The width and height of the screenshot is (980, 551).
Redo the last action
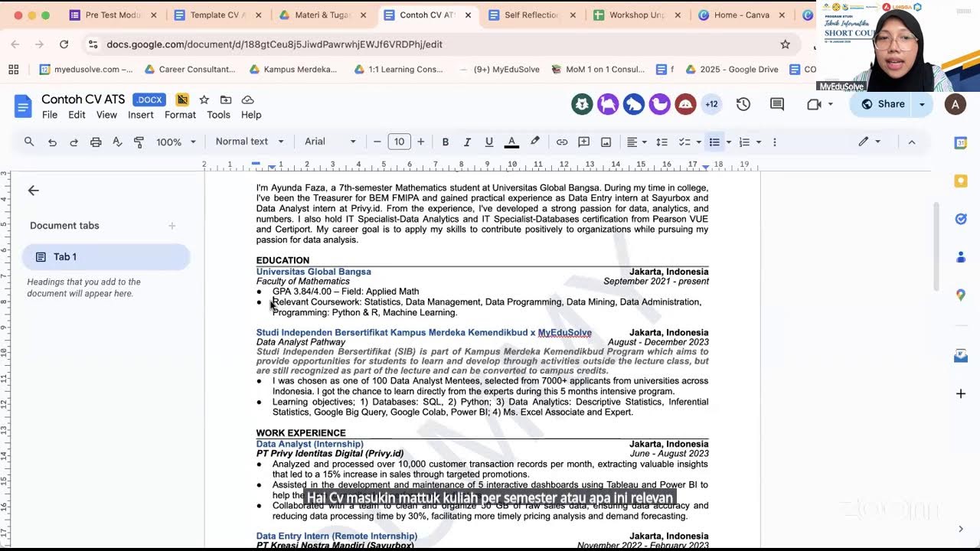73,142
